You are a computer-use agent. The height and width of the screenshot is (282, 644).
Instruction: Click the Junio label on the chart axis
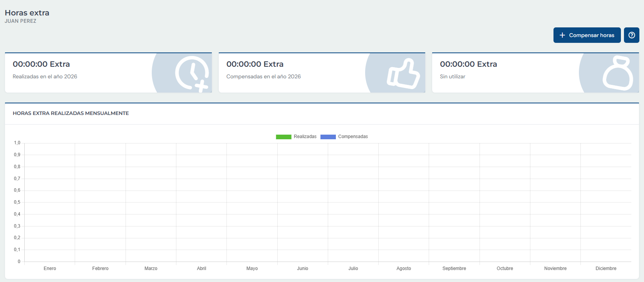[x=302, y=268]
